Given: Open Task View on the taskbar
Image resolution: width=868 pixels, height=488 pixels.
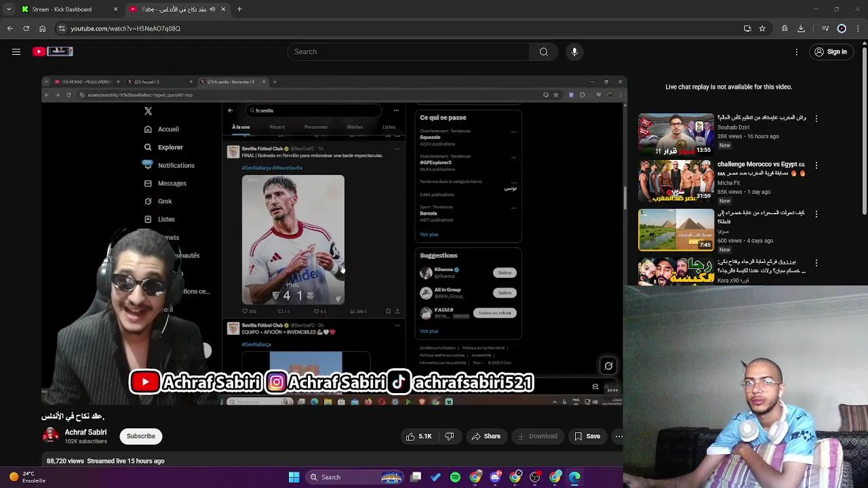Looking at the screenshot, I should 416,477.
